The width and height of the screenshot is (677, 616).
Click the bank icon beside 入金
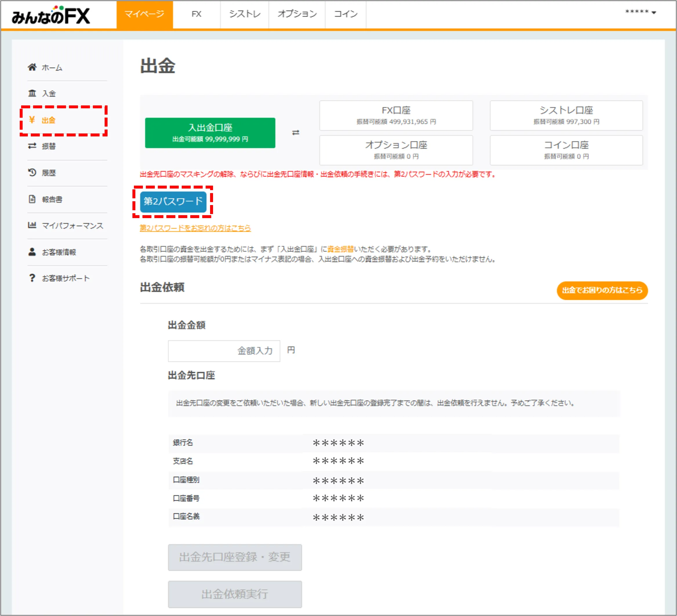pos(32,93)
